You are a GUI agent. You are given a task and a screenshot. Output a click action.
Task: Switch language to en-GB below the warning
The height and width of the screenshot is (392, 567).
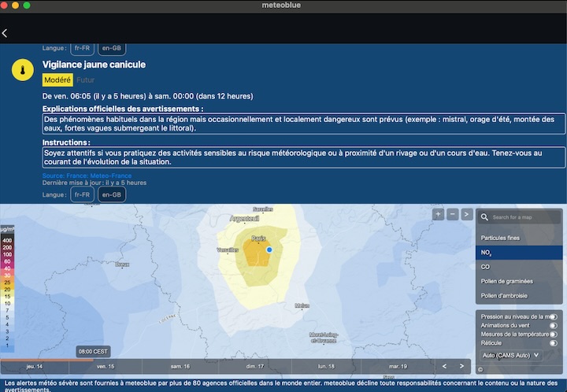[112, 194]
